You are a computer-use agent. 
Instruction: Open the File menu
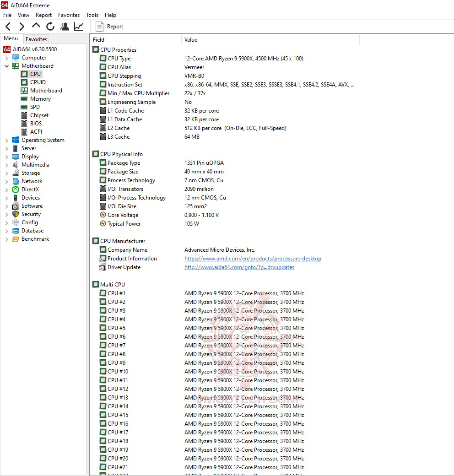pos(7,15)
